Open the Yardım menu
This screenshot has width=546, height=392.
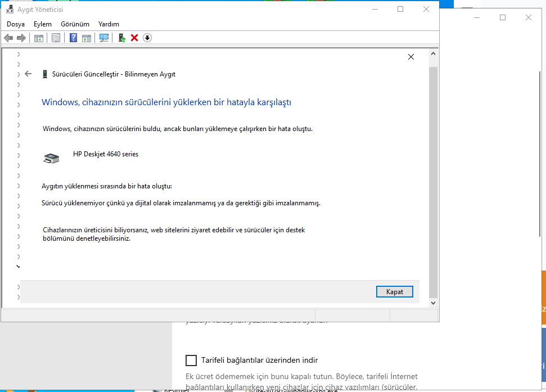[109, 24]
